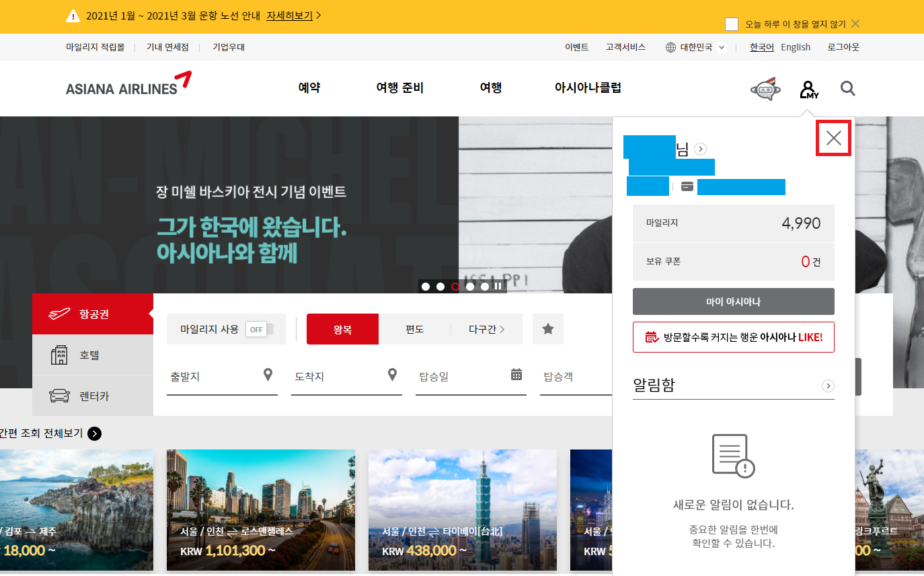Close the yellow notice banner

(855, 24)
